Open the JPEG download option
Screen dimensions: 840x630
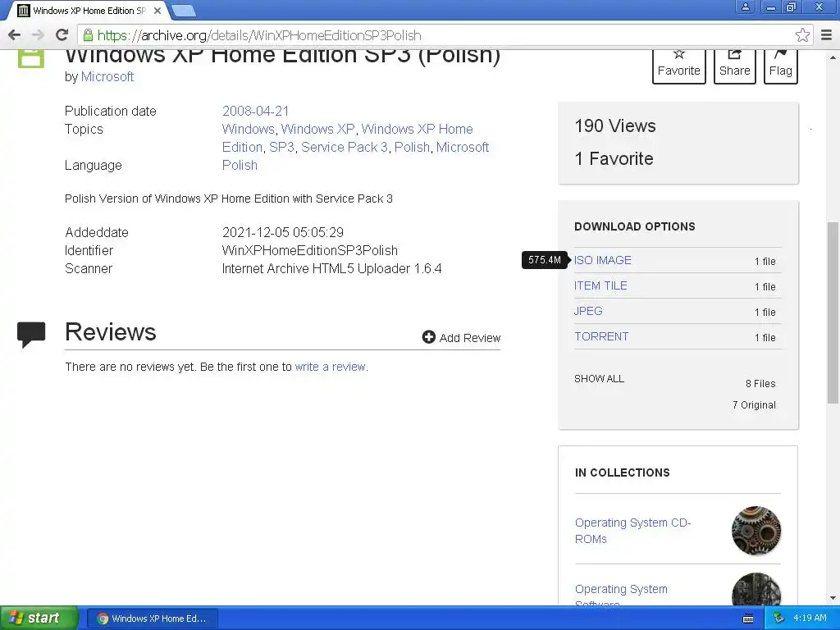[588, 311]
